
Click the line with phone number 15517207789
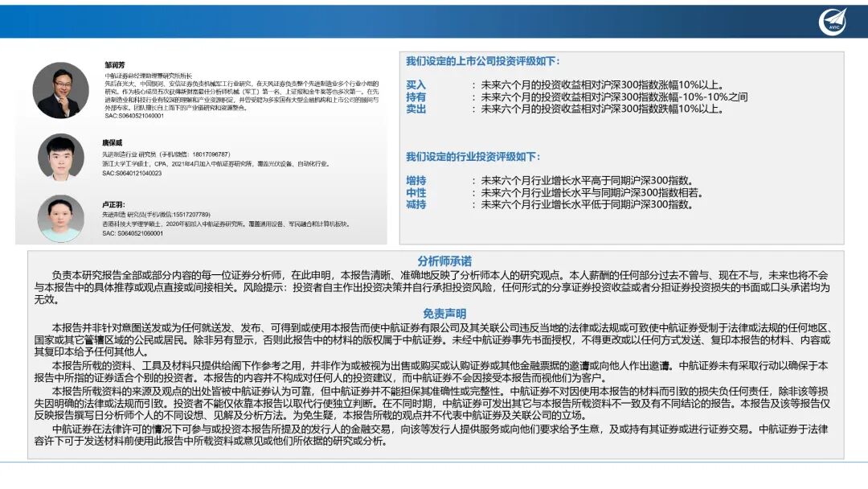[x=156, y=214]
